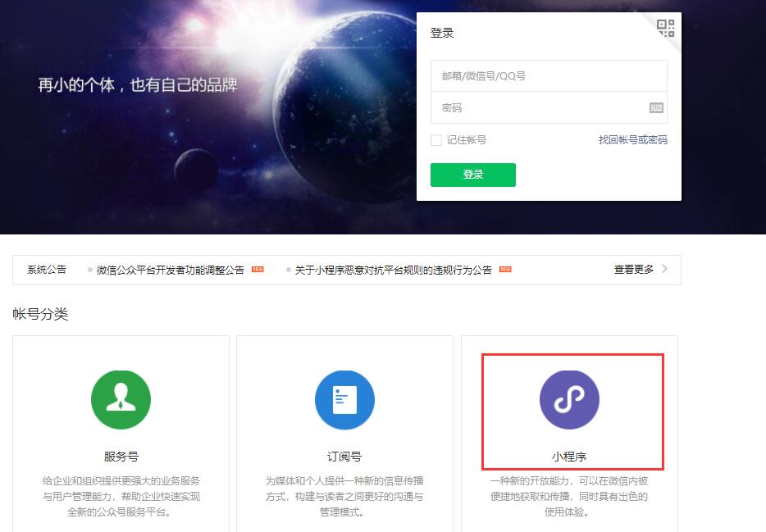Click the 订阅号 description paragraph
The height and width of the screenshot is (532, 766).
(344, 497)
